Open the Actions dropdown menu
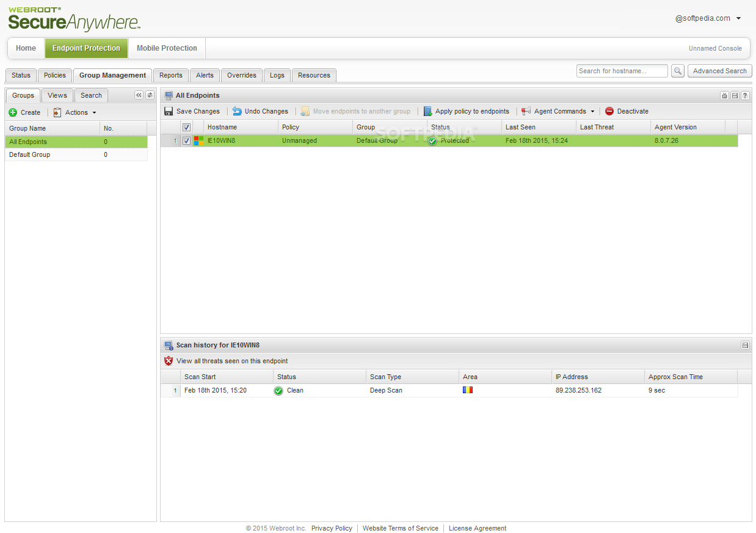The image size is (756, 533). 94,112
